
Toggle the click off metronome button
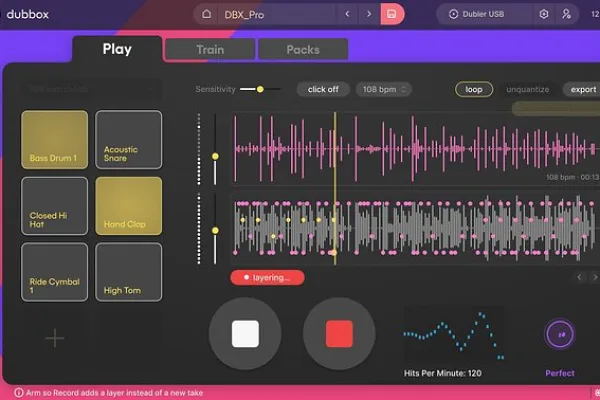323,89
